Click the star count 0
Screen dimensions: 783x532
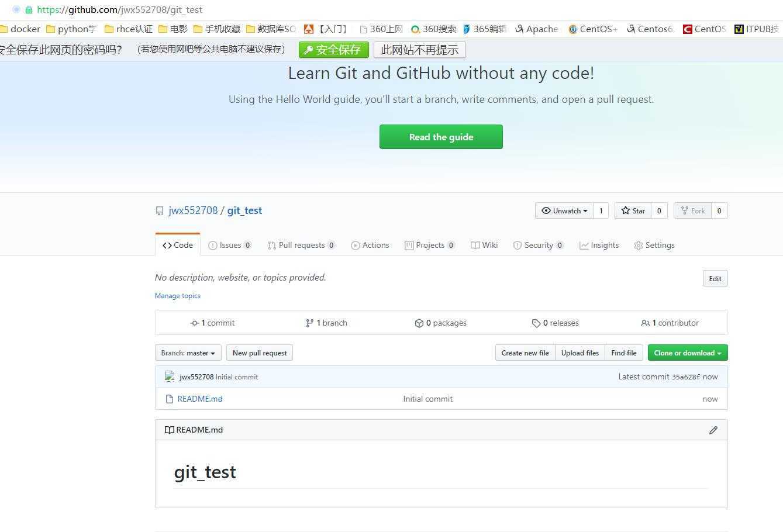click(658, 211)
